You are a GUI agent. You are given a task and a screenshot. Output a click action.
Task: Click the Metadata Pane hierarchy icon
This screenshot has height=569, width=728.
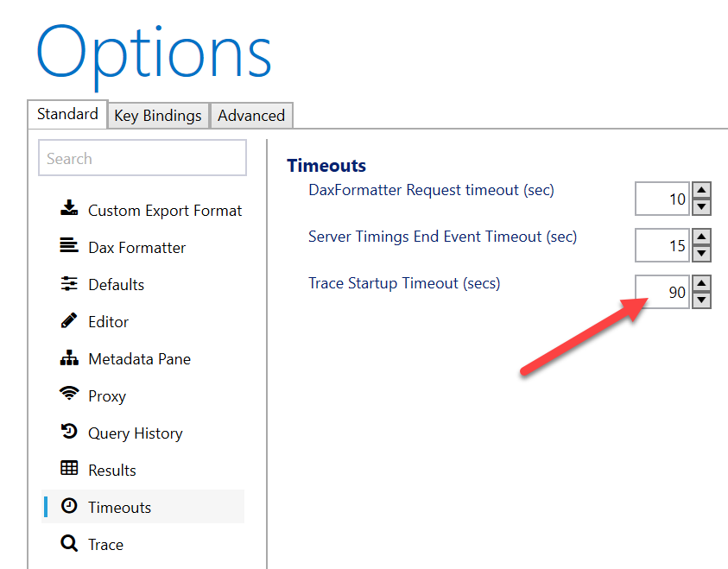[x=70, y=358]
